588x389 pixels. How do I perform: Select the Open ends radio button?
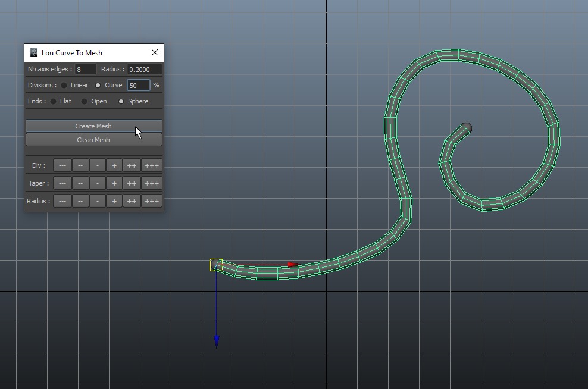(x=85, y=101)
